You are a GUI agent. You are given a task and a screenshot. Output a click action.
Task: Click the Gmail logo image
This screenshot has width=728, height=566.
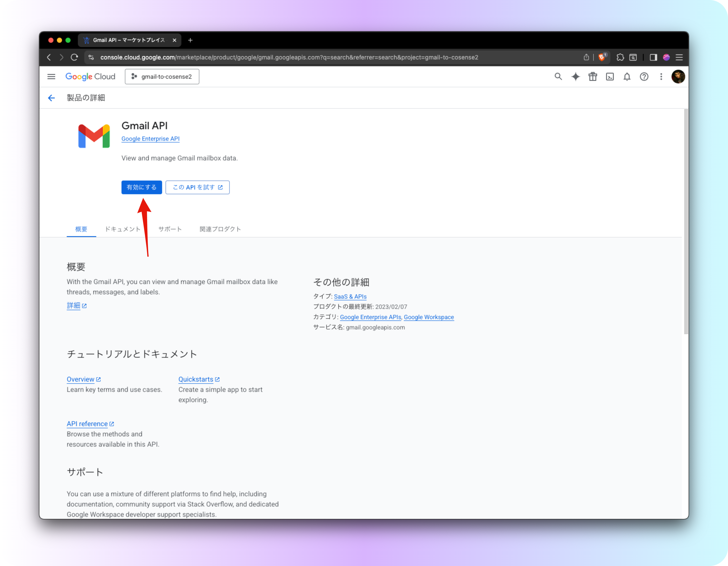tap(94, 136)
